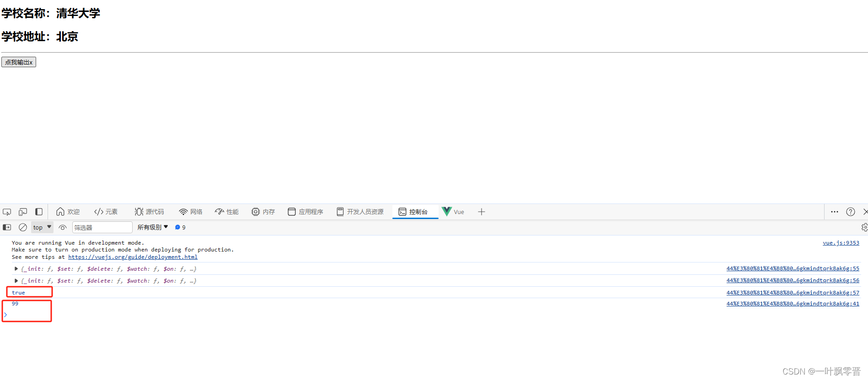Open source link ending in :57

coord(793,292)
